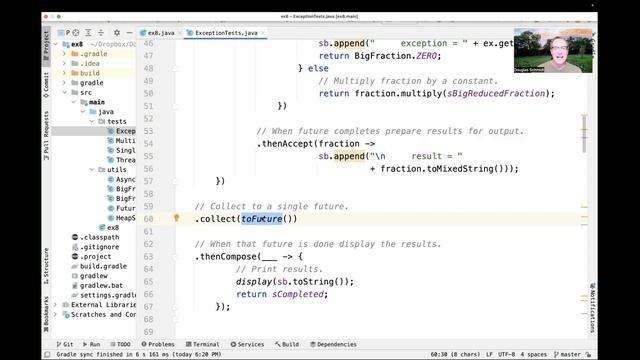Viewport: 640px width, 360px height.
Task: Open the Git tool window tab
Action: [x=65, y=344]
